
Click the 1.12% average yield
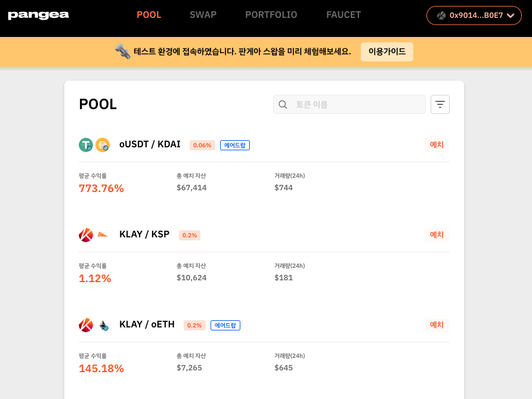click(x=95, y=279)
